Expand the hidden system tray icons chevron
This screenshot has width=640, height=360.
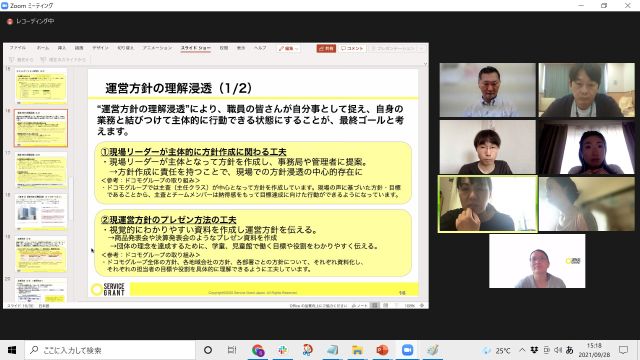[522, 350]
